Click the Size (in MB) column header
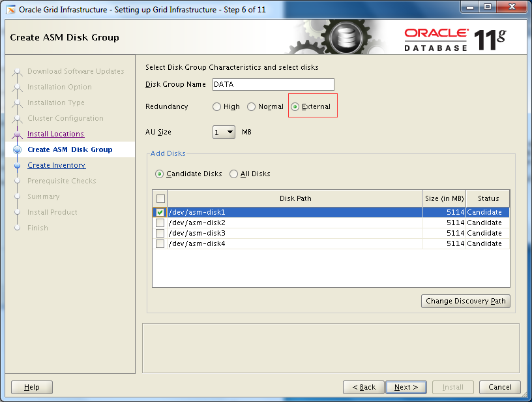The image size is (532, 402). click(444, 198)
